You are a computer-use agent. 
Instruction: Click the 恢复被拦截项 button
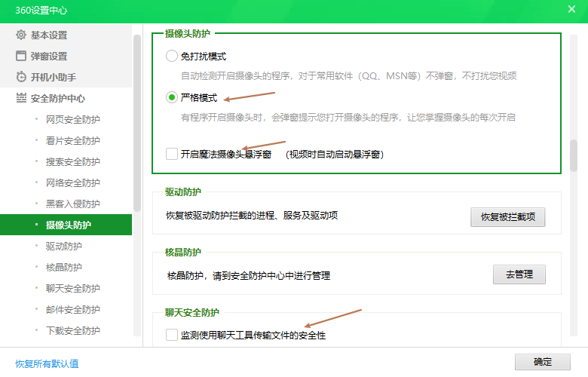(508, 217)
